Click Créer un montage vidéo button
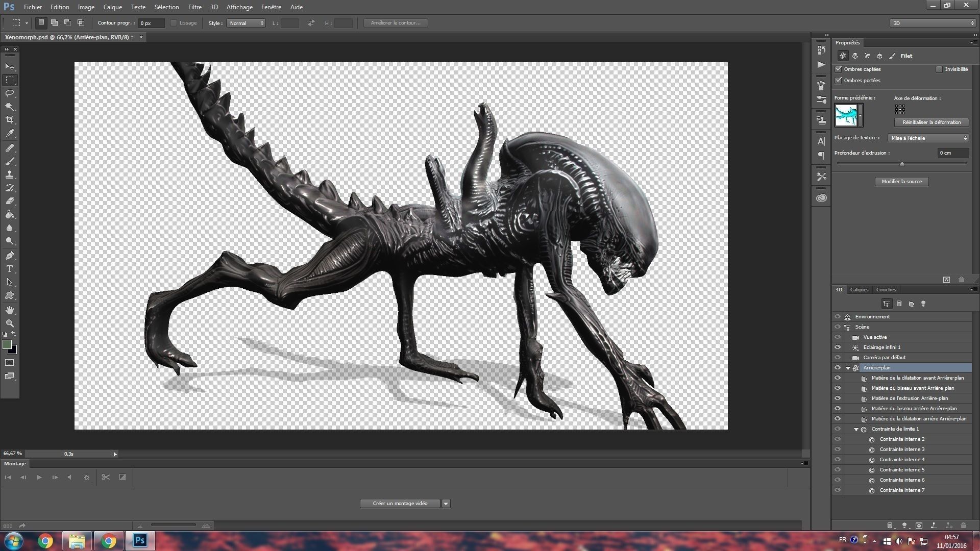 point(400,504)
